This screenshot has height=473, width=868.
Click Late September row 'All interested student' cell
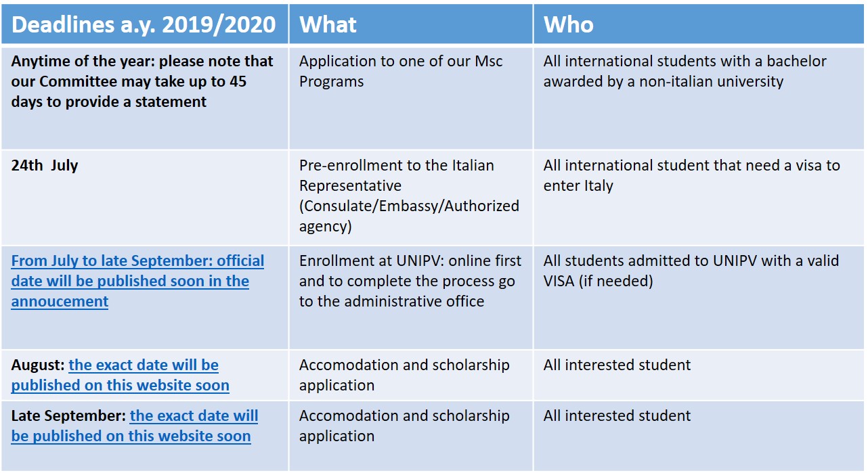699,436
